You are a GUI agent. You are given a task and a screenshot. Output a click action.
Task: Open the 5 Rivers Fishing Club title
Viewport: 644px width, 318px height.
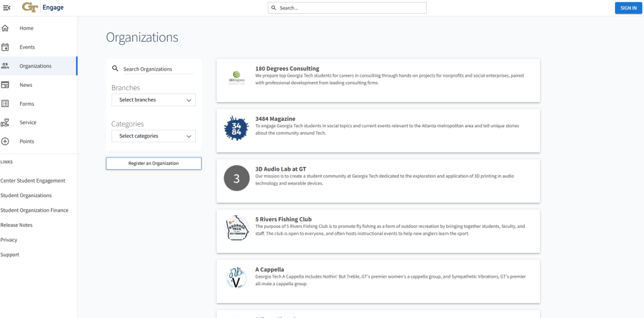point(284,219)
